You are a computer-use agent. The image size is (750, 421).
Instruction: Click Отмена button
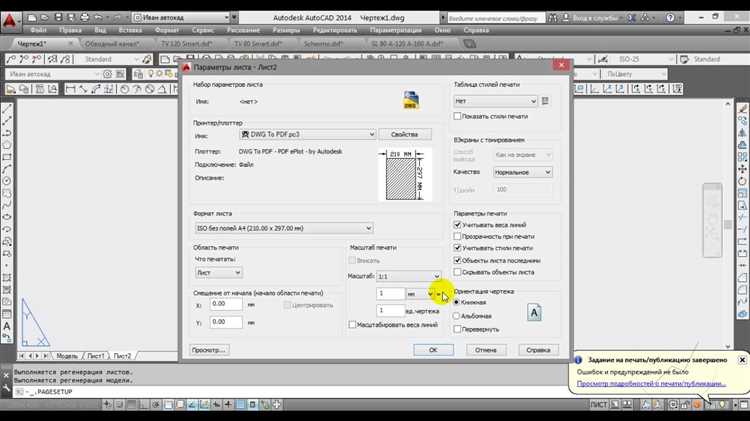(x=486, y=350)
